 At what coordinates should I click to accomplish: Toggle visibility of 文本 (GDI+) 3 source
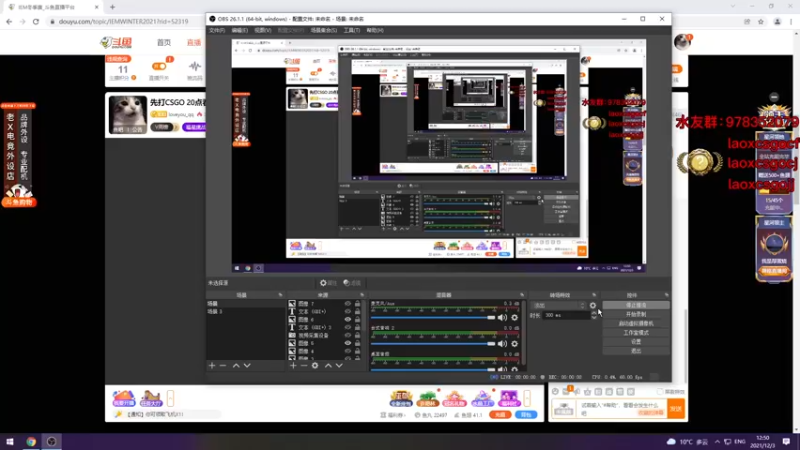[347, 327]
